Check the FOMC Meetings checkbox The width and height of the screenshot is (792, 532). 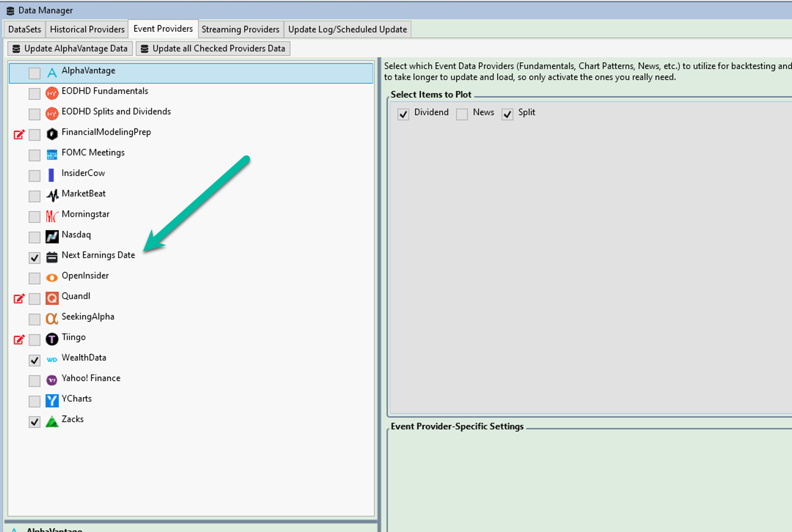click(34, 155)
